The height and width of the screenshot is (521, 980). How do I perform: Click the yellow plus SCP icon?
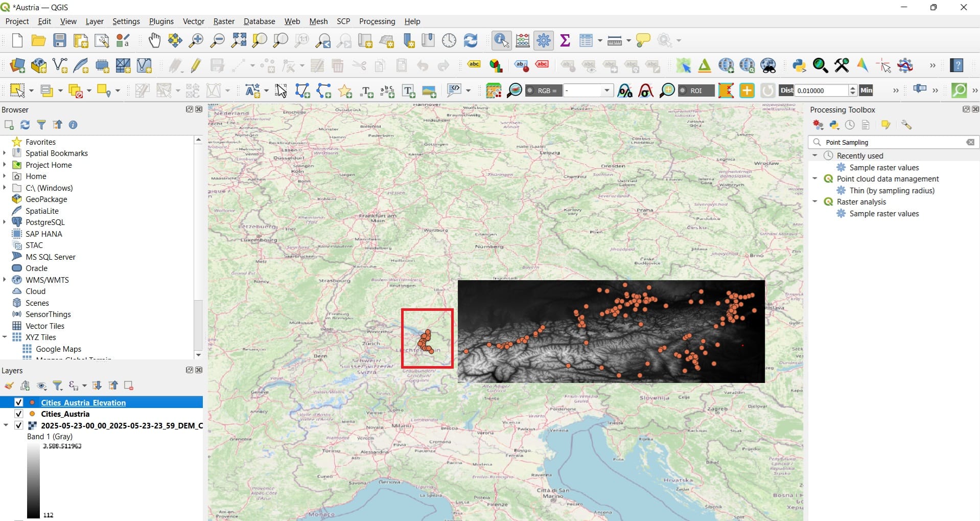coord(747,90)
